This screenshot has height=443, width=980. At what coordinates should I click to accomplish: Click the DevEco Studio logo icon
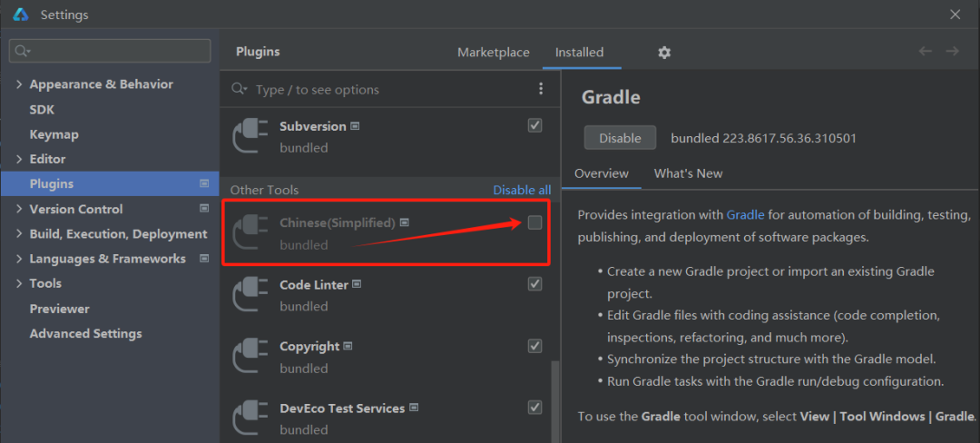click(x=21, y=15)
